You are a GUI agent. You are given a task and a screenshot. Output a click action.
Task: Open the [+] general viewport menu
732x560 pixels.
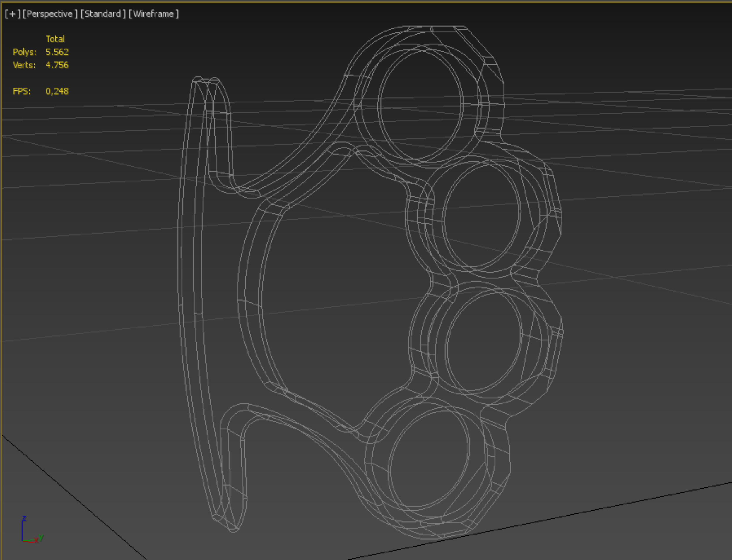[x=13, y=14]
